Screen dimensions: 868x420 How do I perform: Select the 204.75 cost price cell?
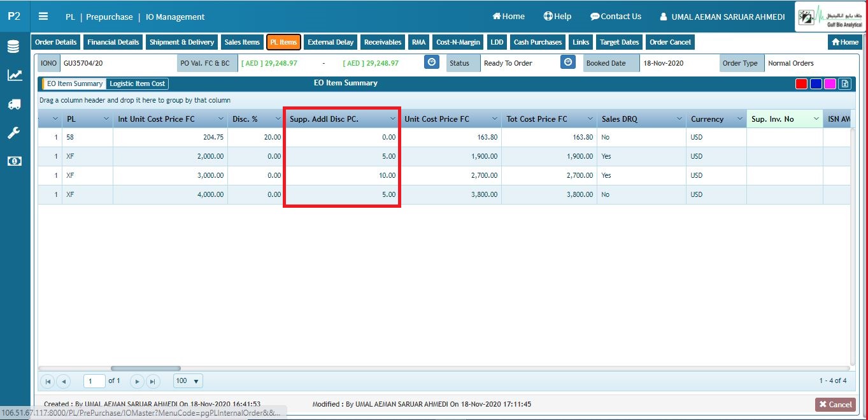click(x=170, y=137)
